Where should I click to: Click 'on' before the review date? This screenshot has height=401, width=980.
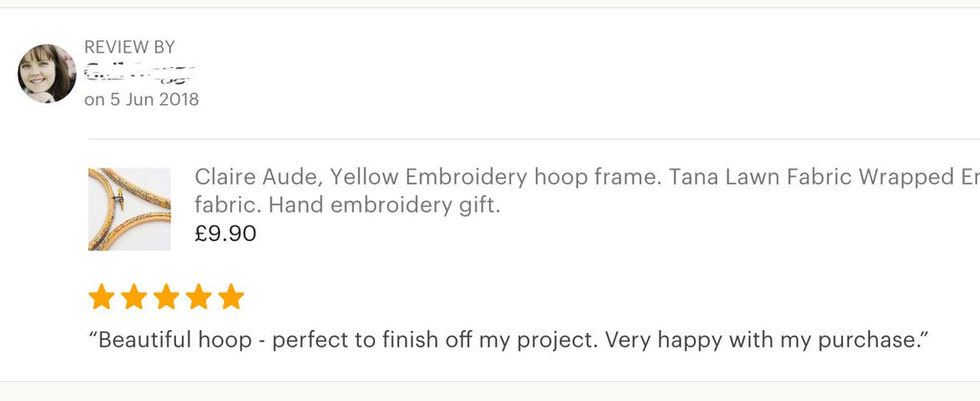(94, 99)
